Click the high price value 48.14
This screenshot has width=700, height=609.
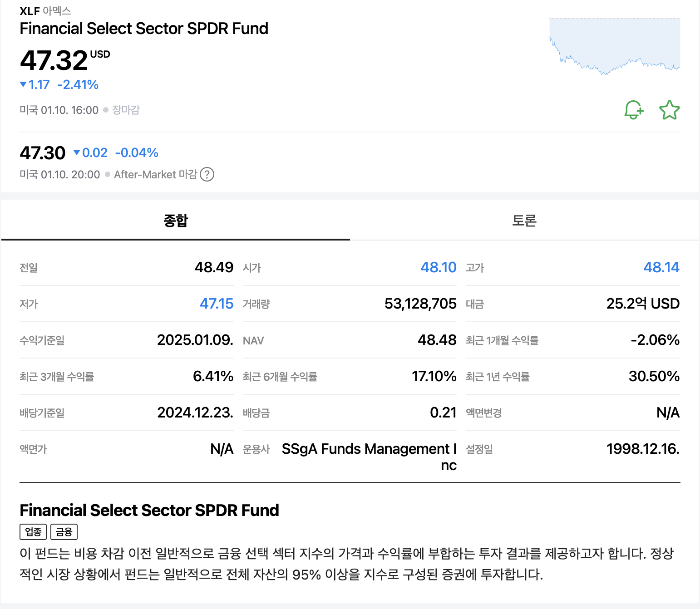[661, 267]
